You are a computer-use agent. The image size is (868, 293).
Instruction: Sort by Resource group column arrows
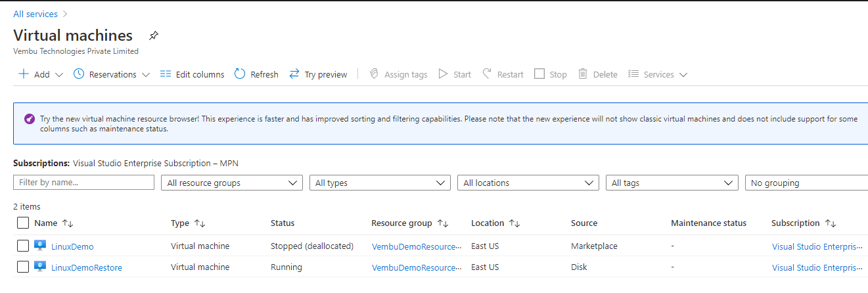[x=443, y=223]
